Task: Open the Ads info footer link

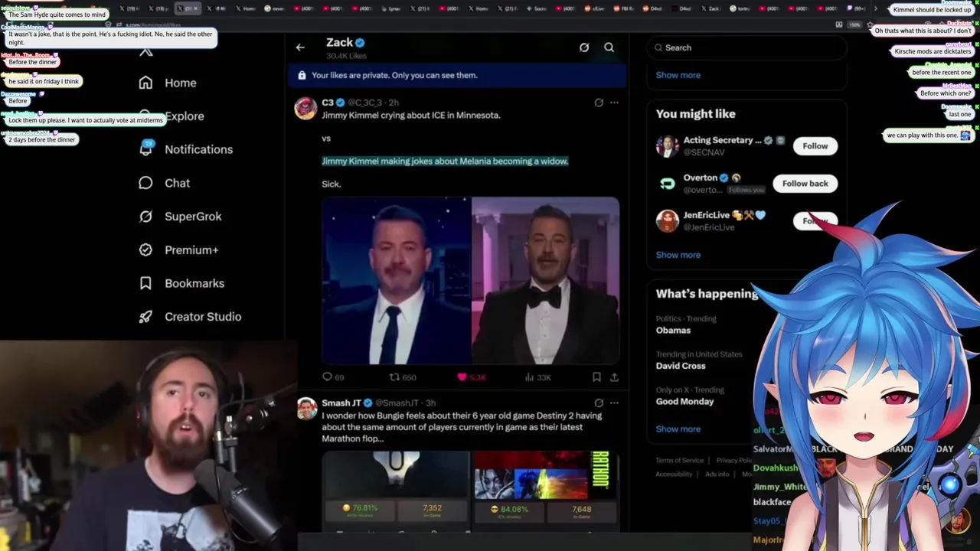Action: [x=717, y=474]
